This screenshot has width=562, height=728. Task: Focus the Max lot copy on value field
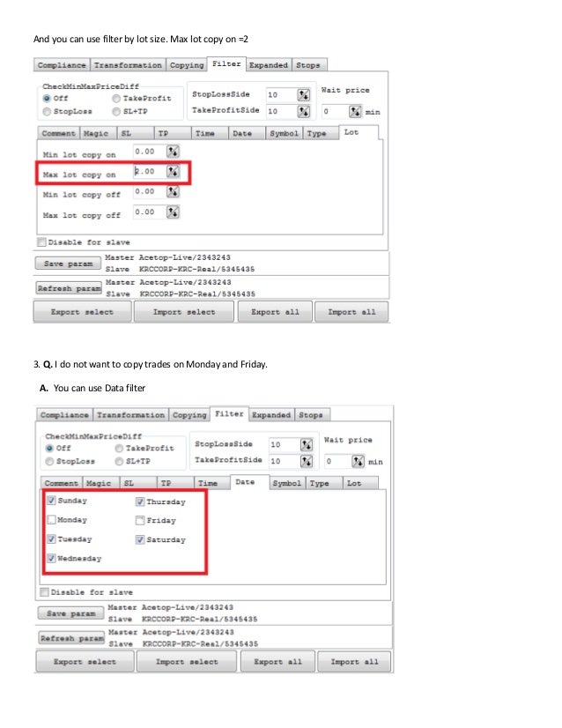[x=150, y=171]
